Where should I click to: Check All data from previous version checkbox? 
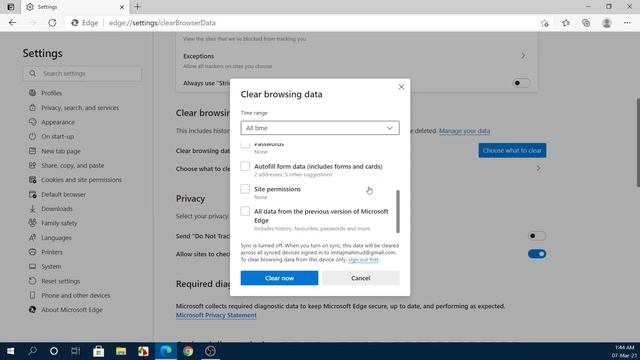(x=245, y=211)
